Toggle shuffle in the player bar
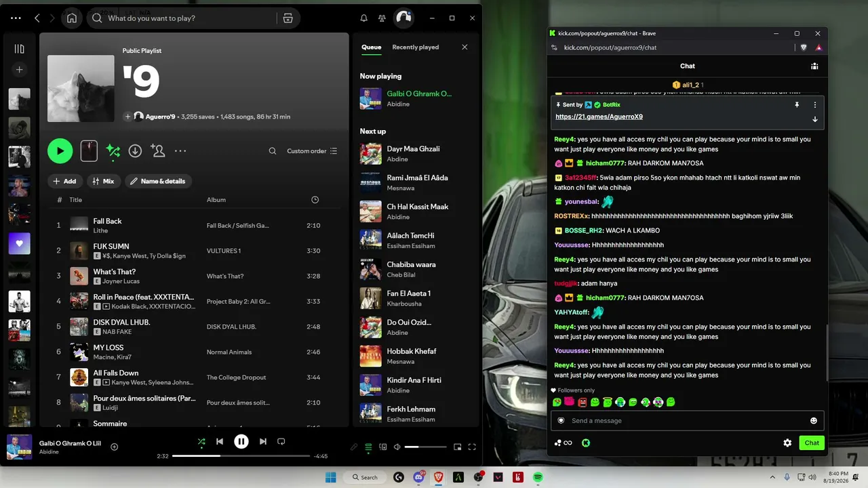The width and height of the screenshot is (868, 488). 201,441
